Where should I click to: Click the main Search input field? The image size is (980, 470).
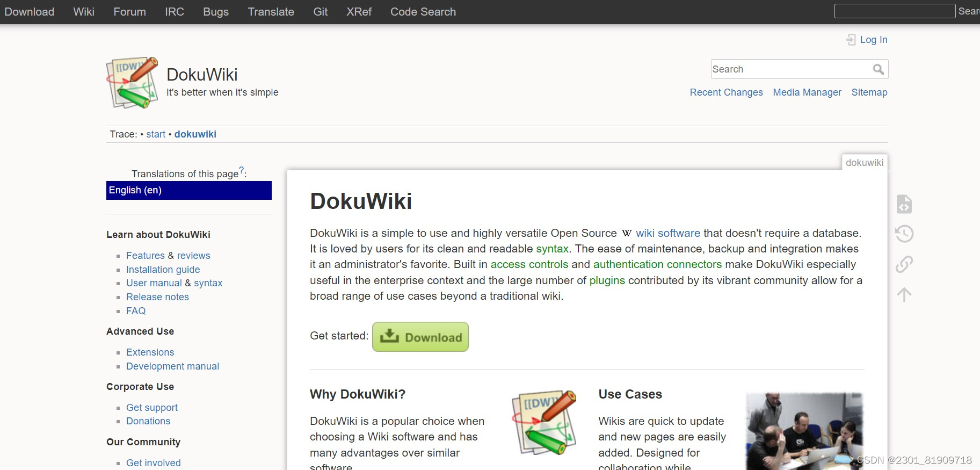coord(800,69)
